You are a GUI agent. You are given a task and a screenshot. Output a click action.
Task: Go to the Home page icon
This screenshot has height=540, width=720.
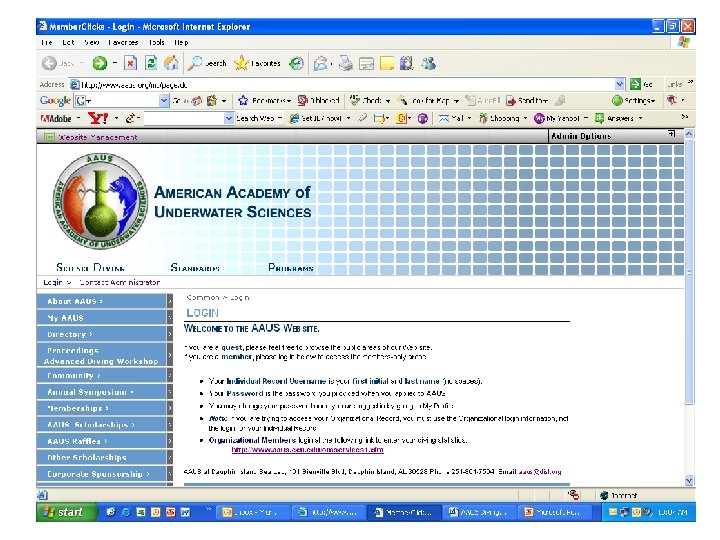click(x=171, y=63)
